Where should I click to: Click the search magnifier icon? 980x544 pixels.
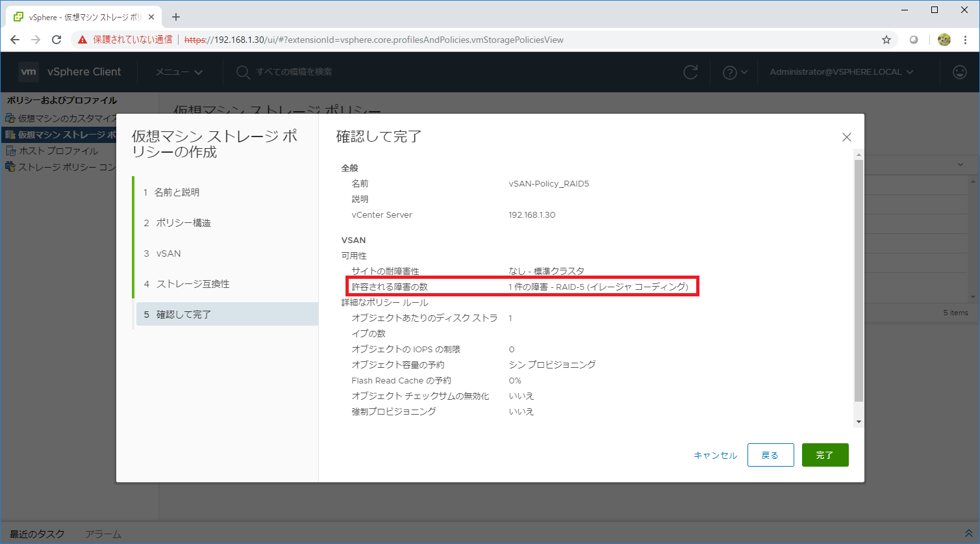(243, 72)
